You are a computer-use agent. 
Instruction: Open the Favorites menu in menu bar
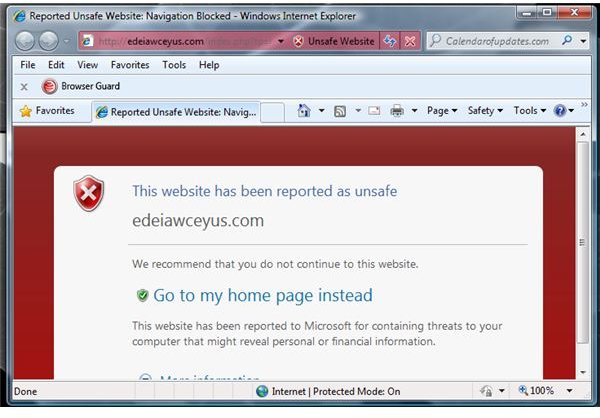pos(130,65)
